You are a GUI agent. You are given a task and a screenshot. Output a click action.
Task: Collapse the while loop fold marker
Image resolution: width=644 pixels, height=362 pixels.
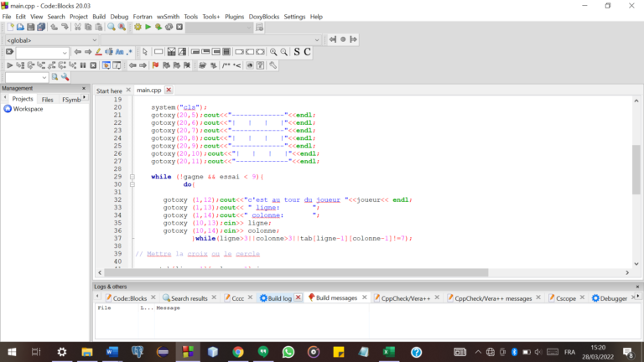tap(132, 177)
